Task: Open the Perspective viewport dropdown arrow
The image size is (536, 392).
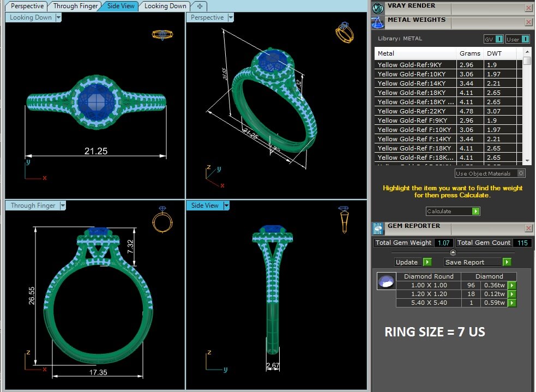Action: coord(231,17)
